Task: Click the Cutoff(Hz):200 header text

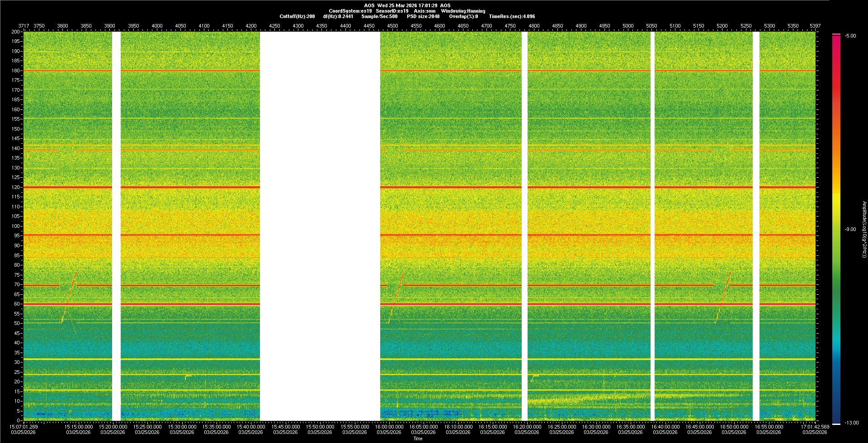Action: (297, 17)
